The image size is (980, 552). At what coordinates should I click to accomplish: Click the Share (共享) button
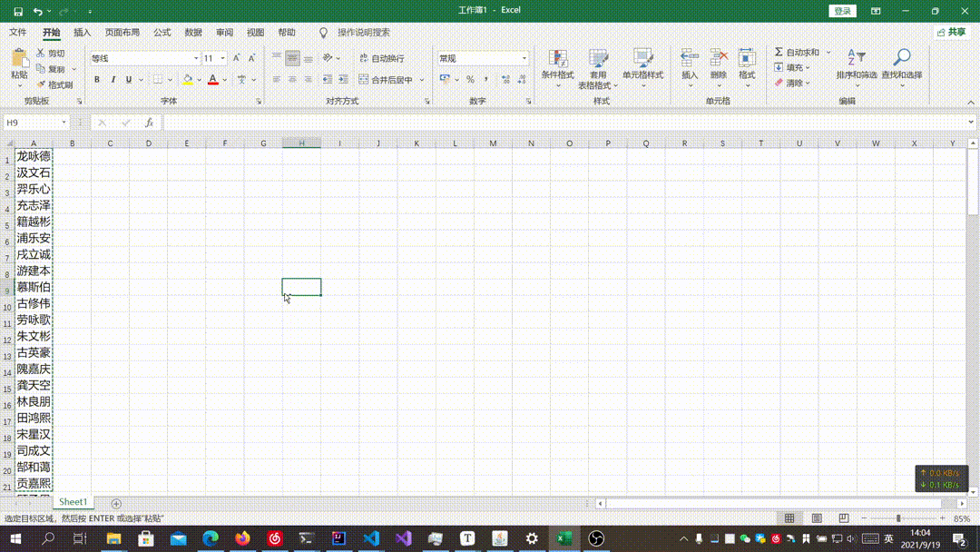click(x=951, y=33)
